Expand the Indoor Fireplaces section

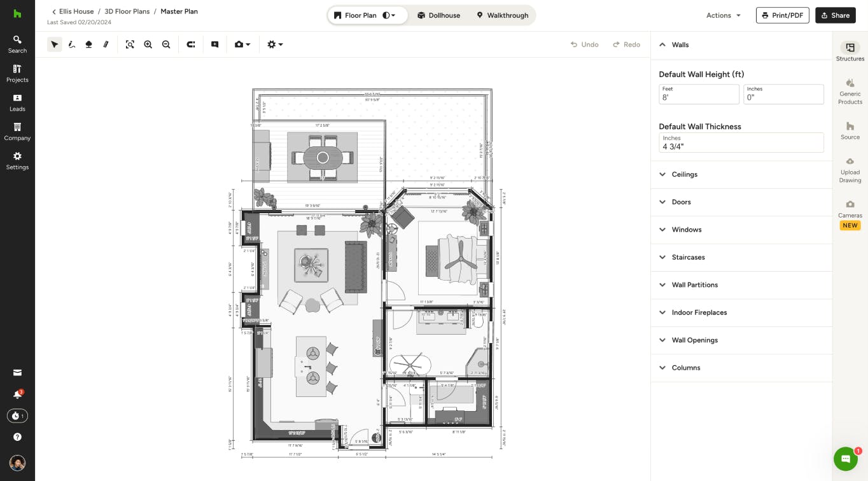click(x=741, y=312)
